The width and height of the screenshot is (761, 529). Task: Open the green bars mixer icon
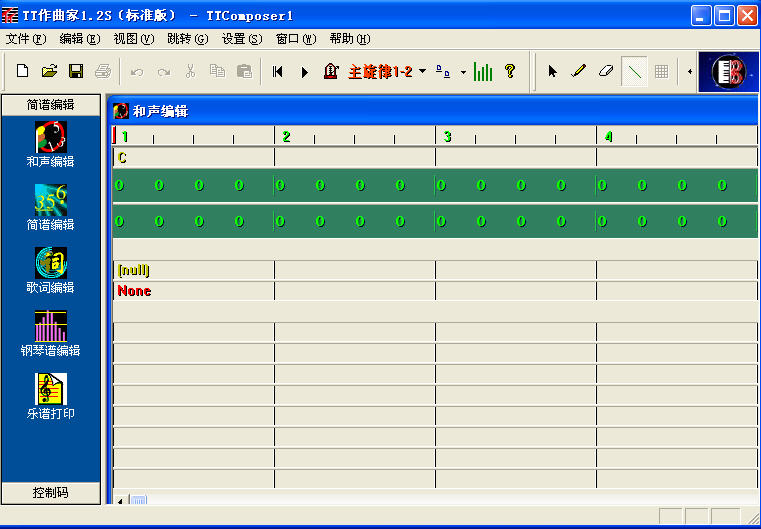(x=483, y=71)
